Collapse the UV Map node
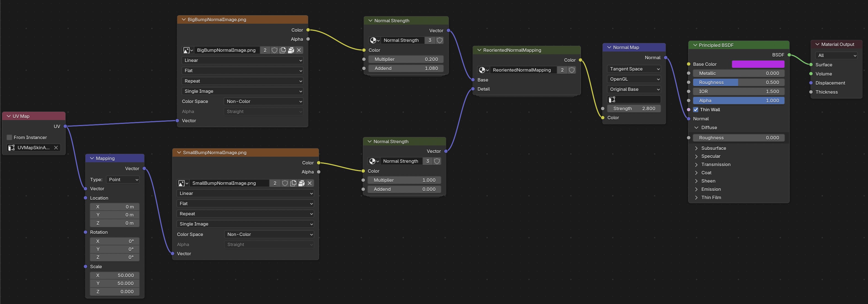This screenshot has width=868, height=304. (9, 116)
